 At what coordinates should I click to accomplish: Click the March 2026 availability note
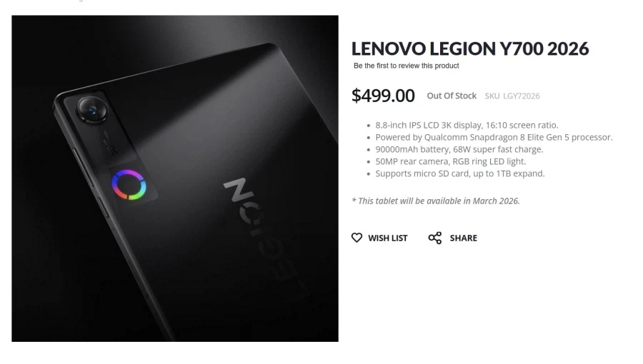[436, 201]
